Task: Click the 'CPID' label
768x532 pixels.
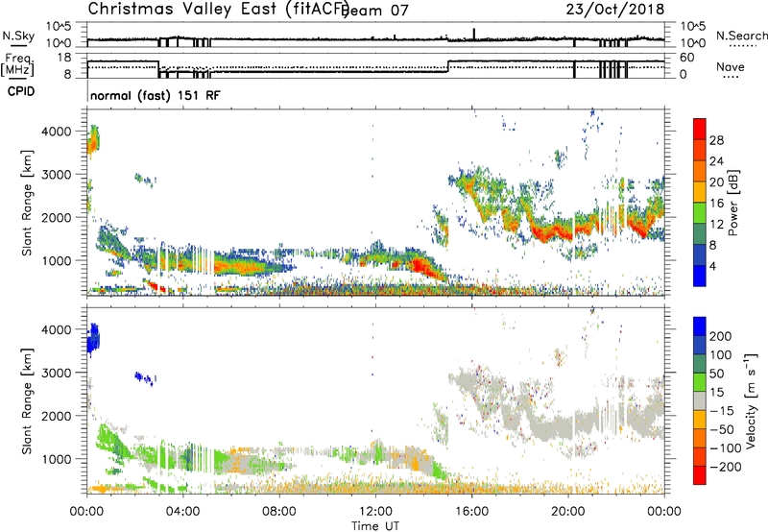Action: tap(21, 91)
